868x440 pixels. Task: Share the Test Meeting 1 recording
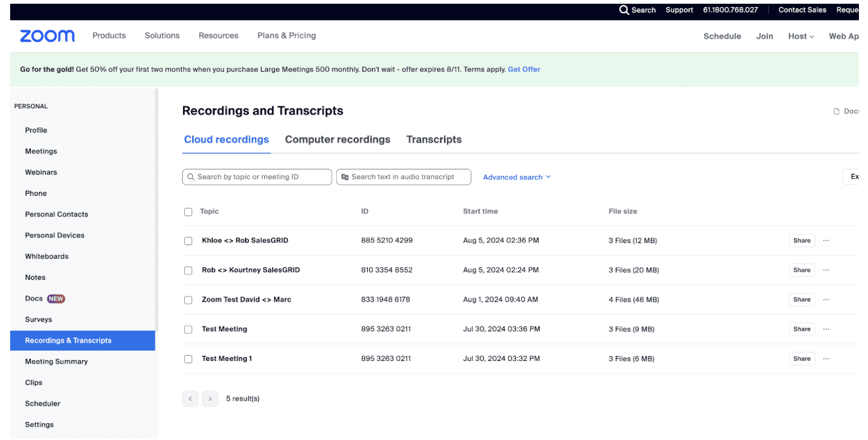(802, 359)
